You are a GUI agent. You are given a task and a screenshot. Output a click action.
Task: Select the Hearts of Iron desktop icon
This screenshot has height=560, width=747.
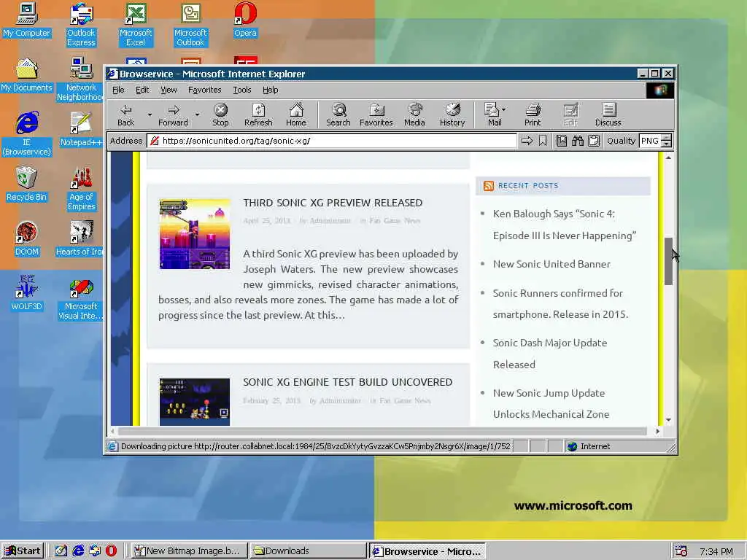[x=80, y=239]
